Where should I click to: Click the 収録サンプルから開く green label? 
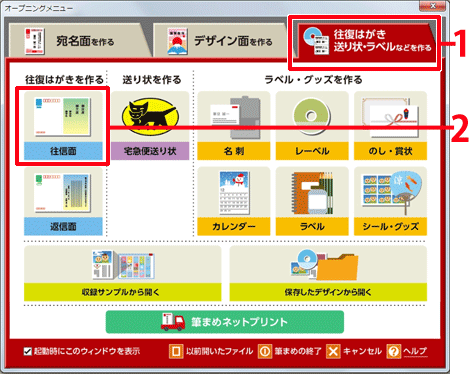point(123,292)
